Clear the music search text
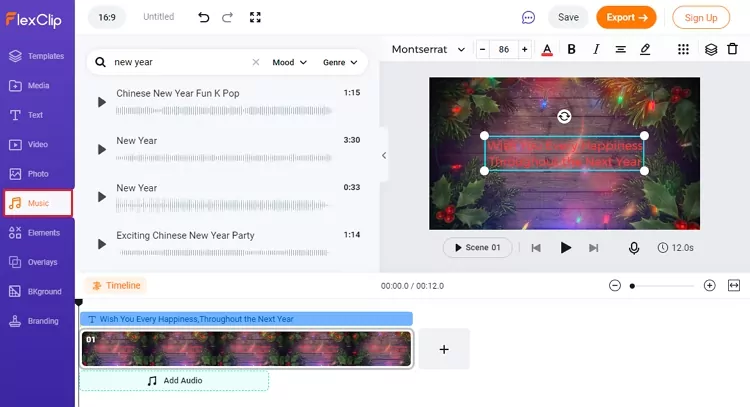The image size is (750, 407). tap(256, 62)
